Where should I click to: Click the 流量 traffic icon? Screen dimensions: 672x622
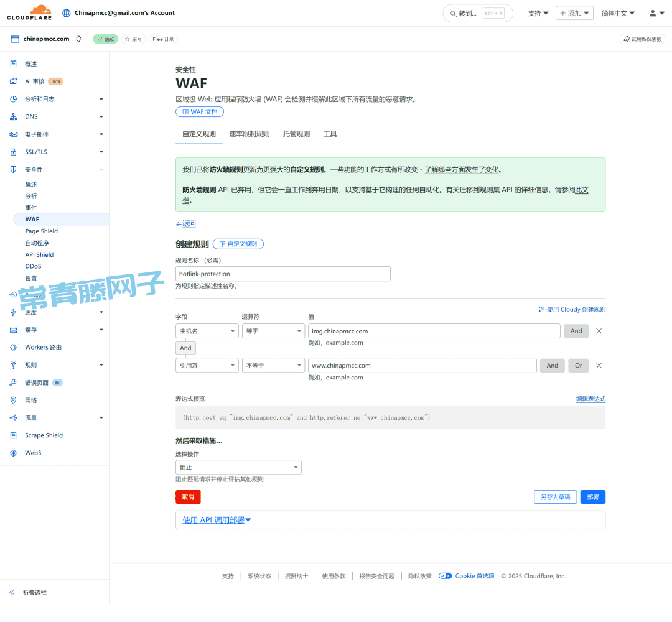click(13, 417)
